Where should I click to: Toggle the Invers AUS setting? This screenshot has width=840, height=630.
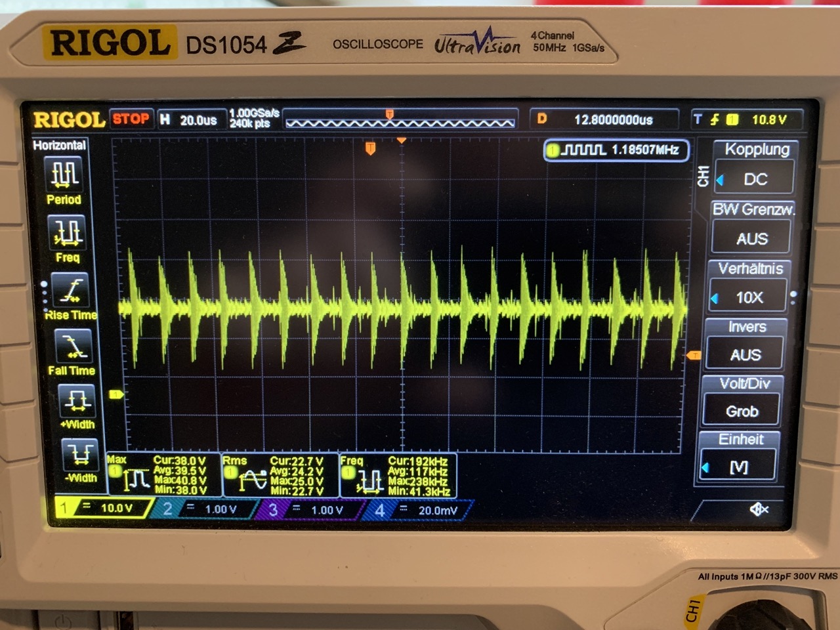tap(745, 354)
